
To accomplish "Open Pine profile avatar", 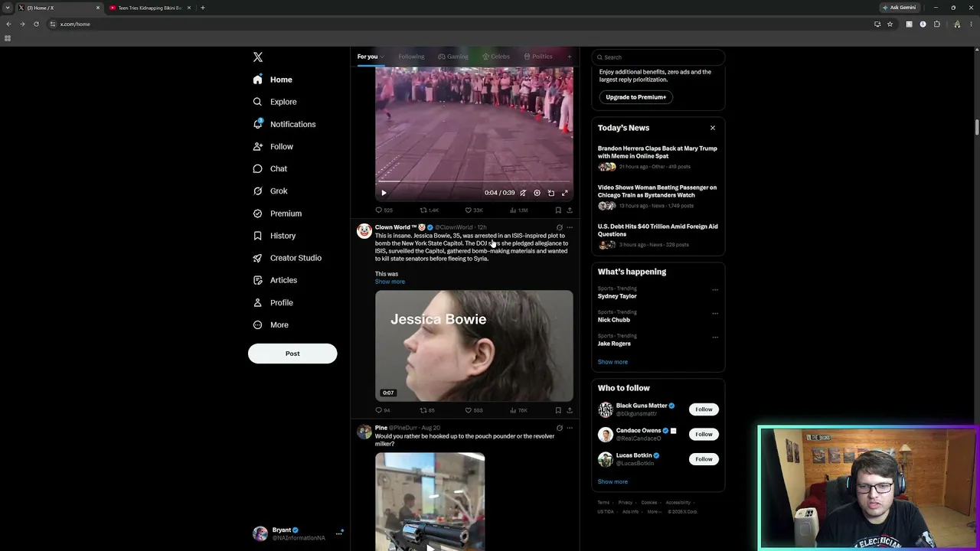I will 364,432.
